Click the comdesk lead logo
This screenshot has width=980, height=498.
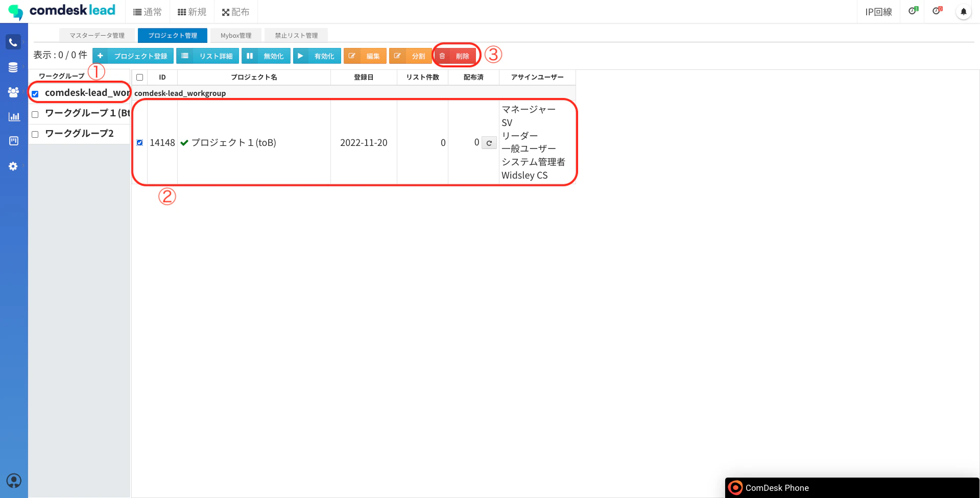pyautogui.click(x=62, y=11)
